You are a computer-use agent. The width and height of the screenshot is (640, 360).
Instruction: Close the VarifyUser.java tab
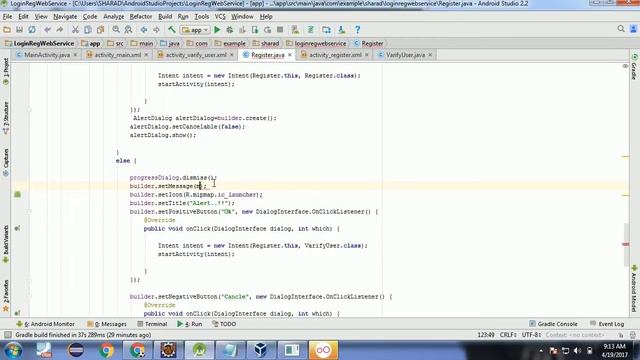pyautogui.click(x=430, y=55)
